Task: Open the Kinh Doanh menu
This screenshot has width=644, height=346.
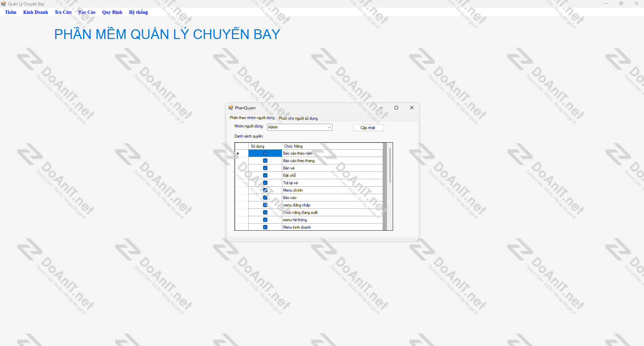Action: pos(36,12)
